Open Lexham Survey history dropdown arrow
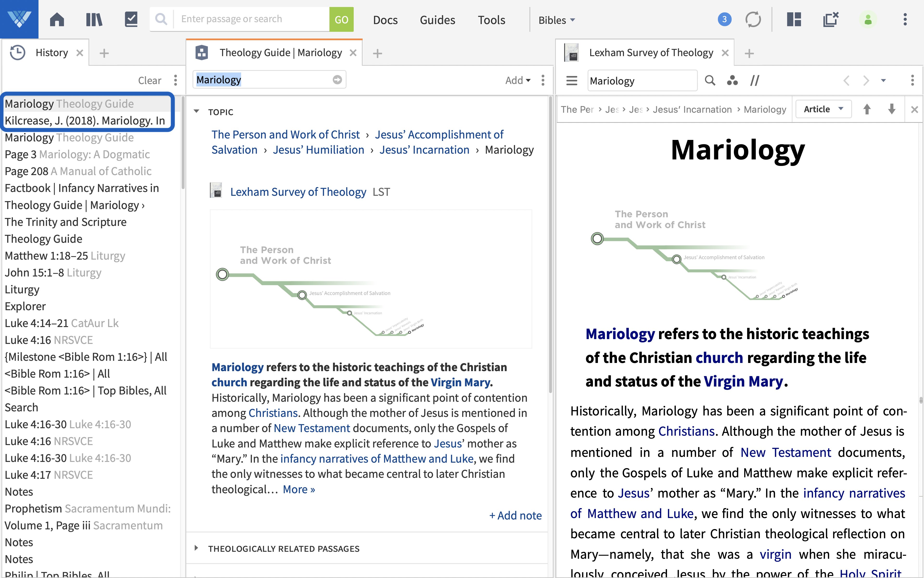Image resolution: width=924 pixels, height=578 pixels. coord(883,81)
